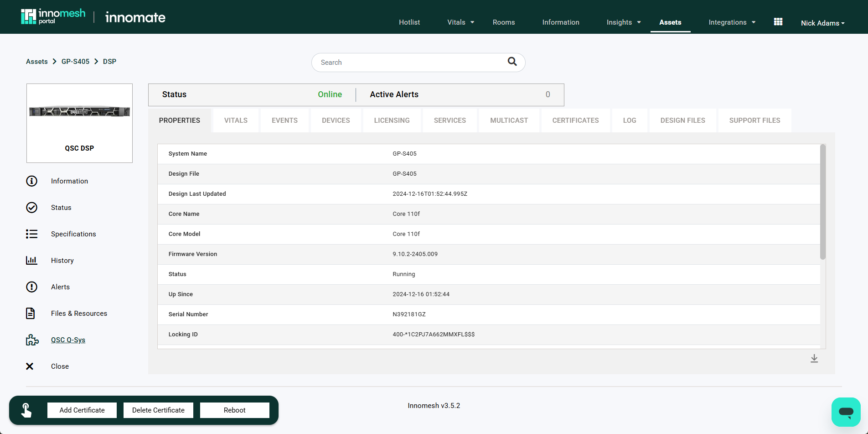Viewport: 868px width, 434px height.
Task: Click the Up Since value 2024-12-16 01:52:44
Action: 421,294
